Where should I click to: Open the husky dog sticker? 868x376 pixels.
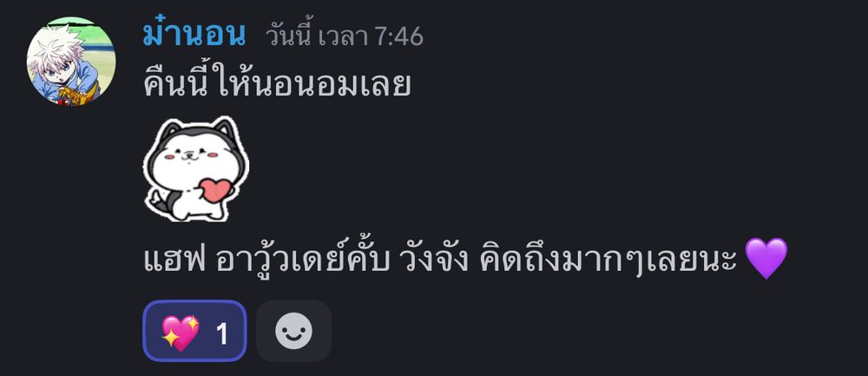coord(196,168)
